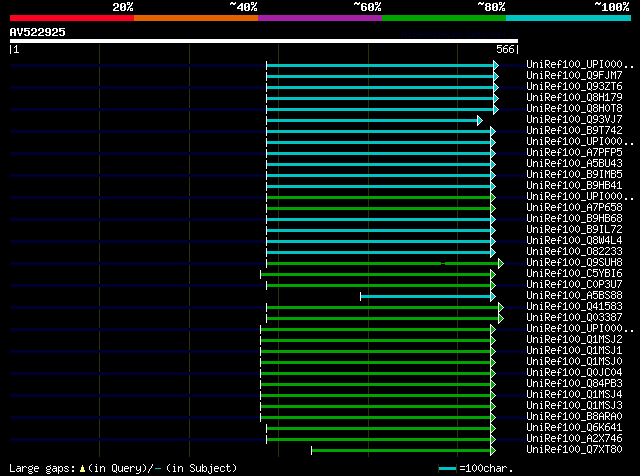Click the green alignment bar for A7P658
The image size is (640, 476).
tap(378, 209)
